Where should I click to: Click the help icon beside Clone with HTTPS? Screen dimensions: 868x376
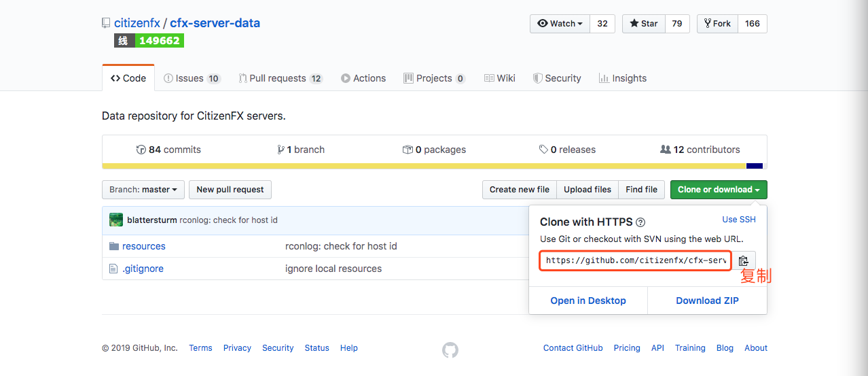point(640,222)
